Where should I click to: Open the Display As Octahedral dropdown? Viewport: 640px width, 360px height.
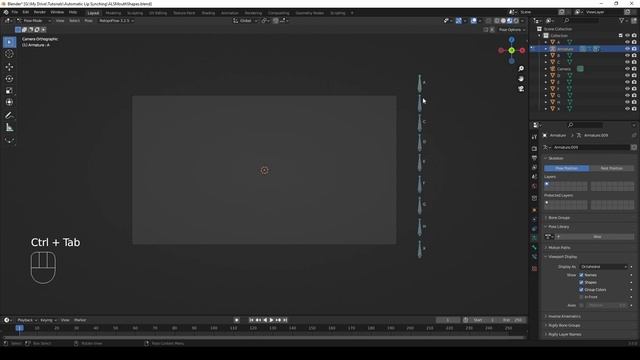click(603, 267)
